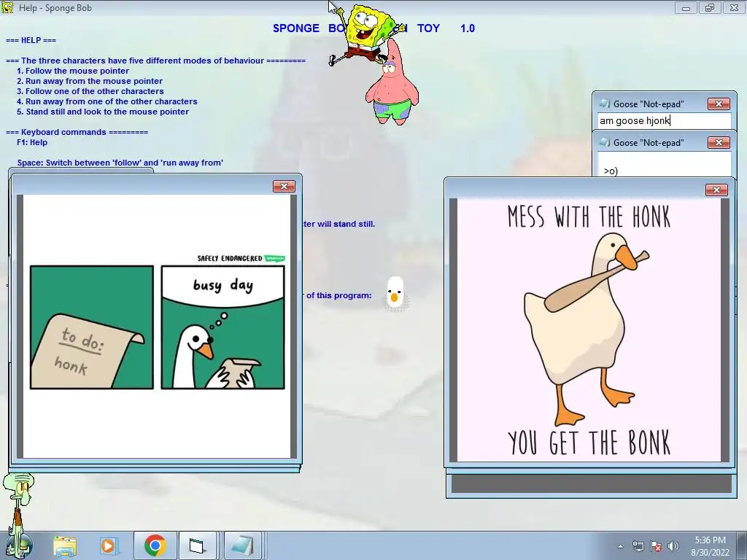Click the 'am goose hjonk' text field
This screenshot has height=560, width=747.
click(x=664, y=120)
